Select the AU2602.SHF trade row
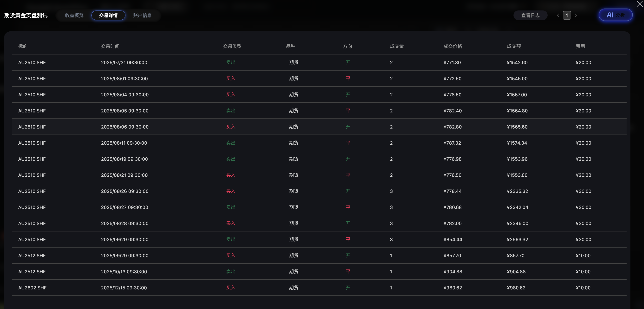644x309 pixels. 319,288
